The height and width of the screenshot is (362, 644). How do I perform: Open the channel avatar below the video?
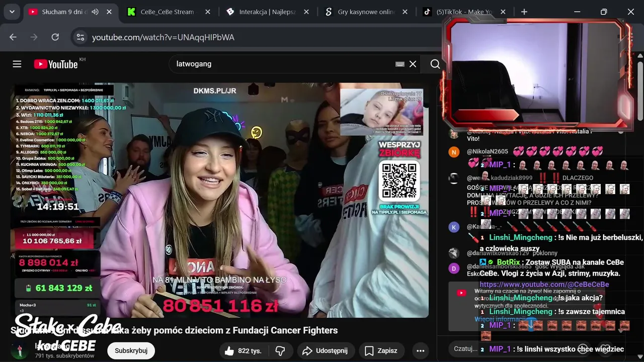19,351
